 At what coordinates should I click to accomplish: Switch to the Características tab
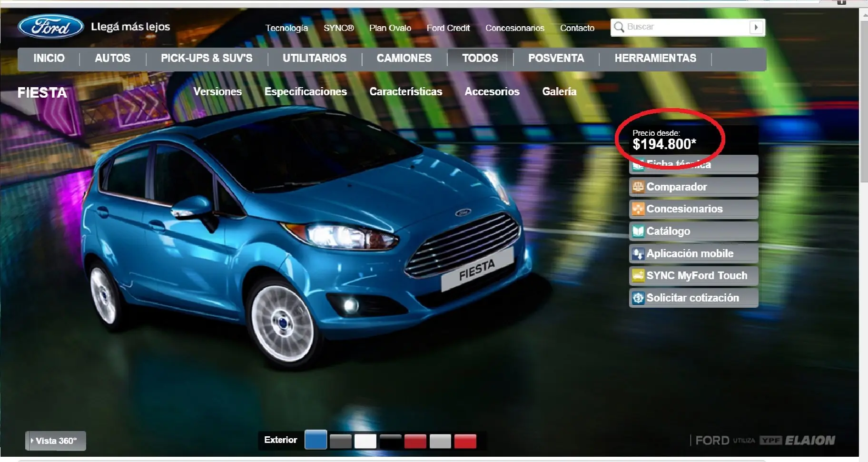pos(406,91)
